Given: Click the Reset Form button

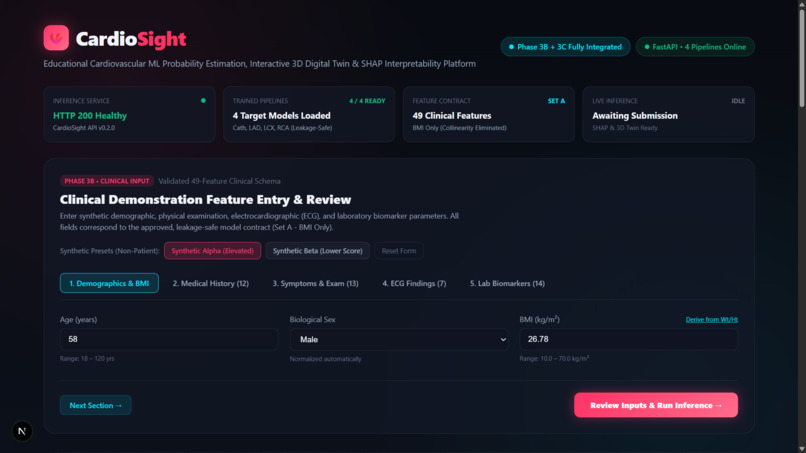Looking at the screenshot, I should pos(399,251).
